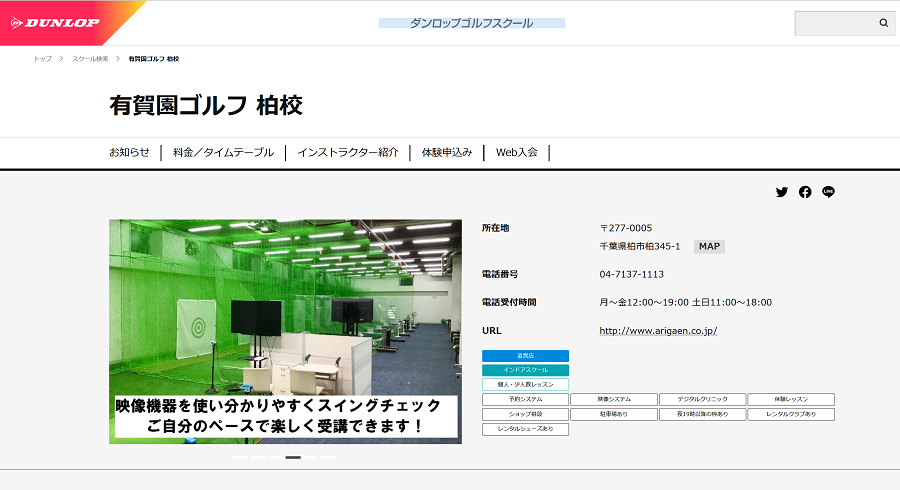Click レンタルクラブあり tag
This screenshot has height=490, width=900.
[x=791, y=414]
